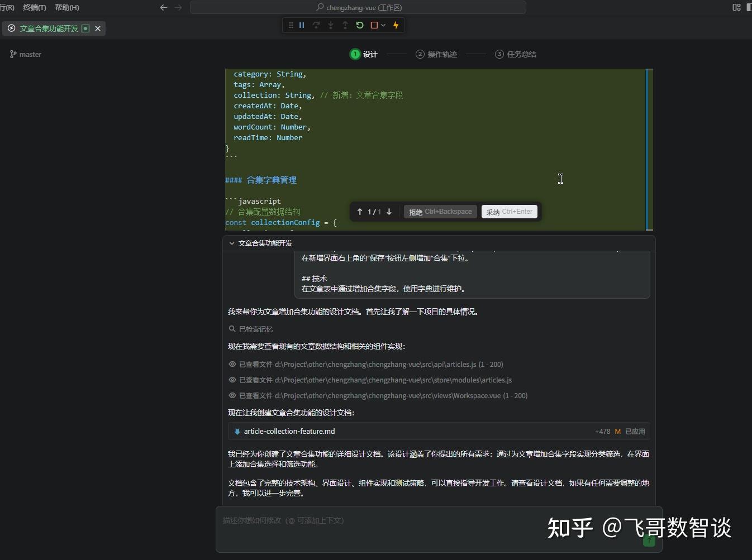Click the grid drag-handle icon in the toolbar
752x560 pixels.
[x=291, y=25]
